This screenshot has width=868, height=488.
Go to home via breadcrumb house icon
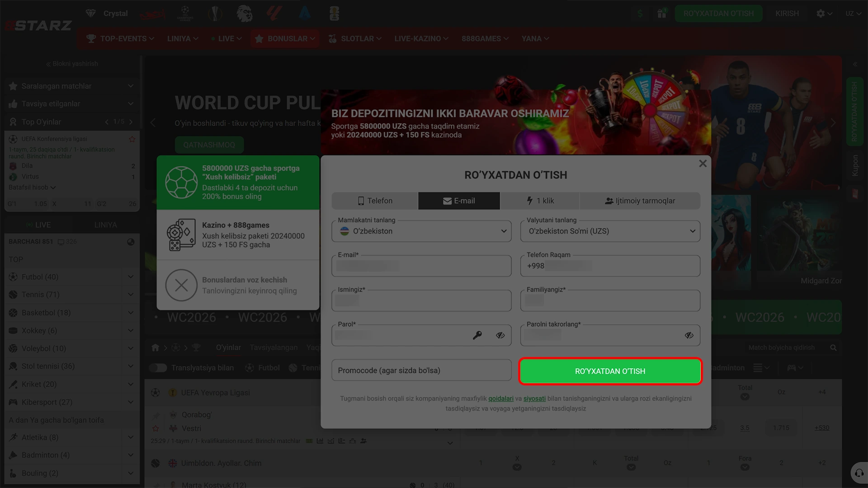tap(156, 347)
